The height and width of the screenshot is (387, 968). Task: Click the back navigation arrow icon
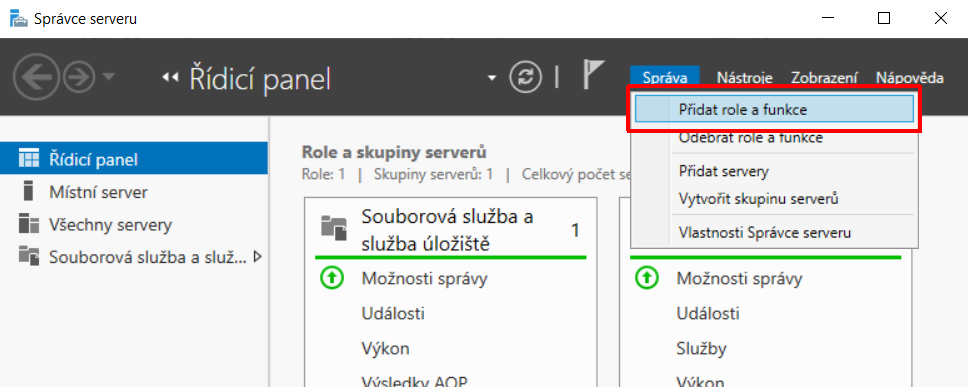36,78
